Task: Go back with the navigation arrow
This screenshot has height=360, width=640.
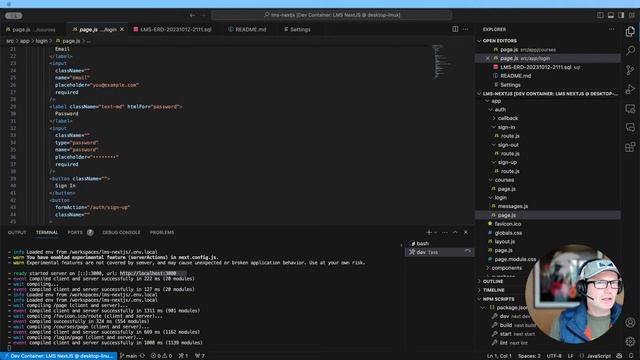Action: point(192,15)
